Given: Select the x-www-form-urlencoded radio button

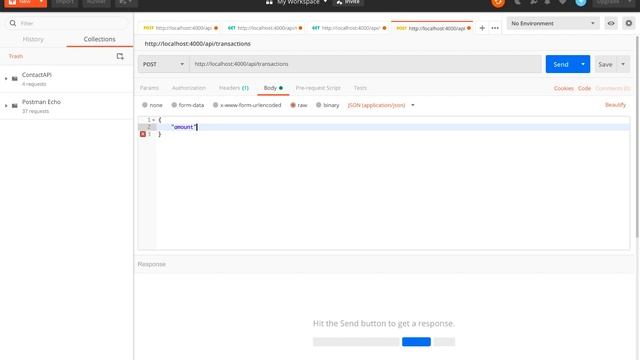Looking at the screenshot, I should (216, 105).
